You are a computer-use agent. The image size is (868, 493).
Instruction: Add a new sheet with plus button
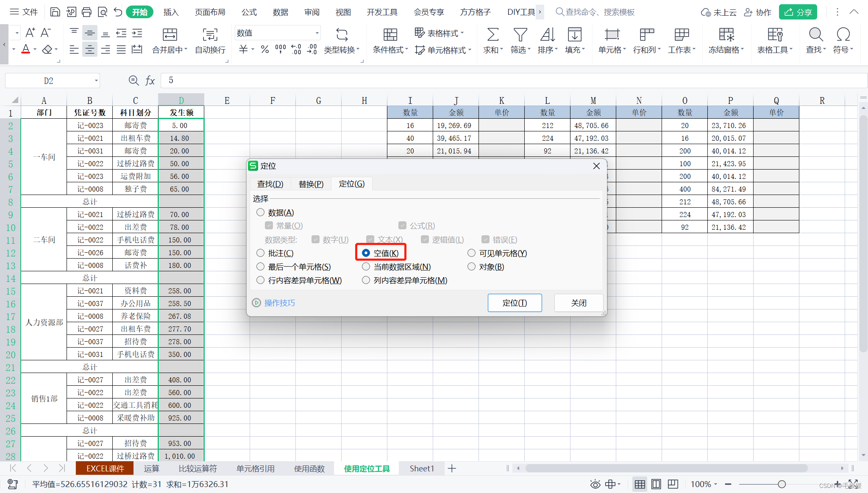[x=452, y=468]
